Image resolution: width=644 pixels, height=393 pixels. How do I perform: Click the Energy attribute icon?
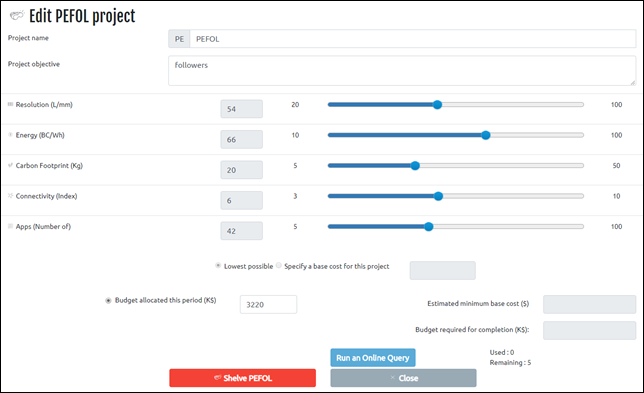point(10,135)
